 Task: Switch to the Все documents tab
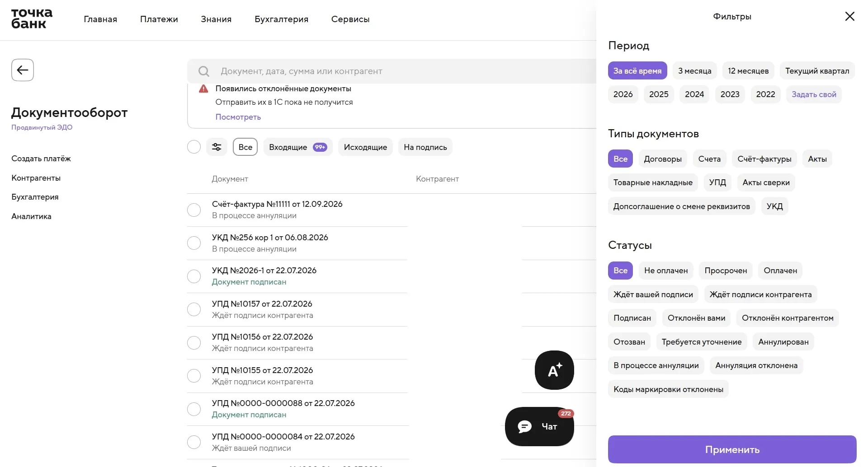[x=245, y=147]
